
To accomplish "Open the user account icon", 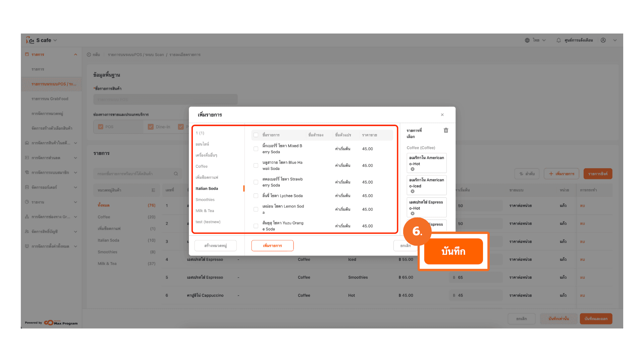I will point(603,40).
